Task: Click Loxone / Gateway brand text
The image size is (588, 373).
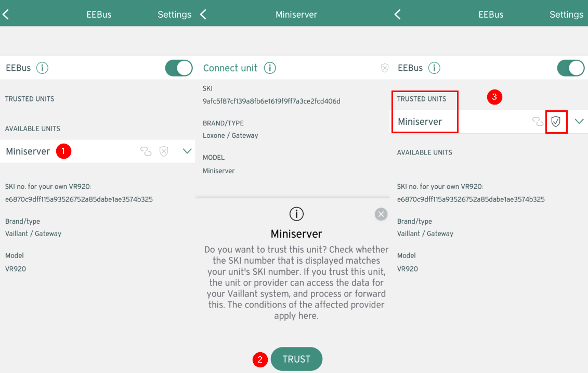Action: click(231, 135)
